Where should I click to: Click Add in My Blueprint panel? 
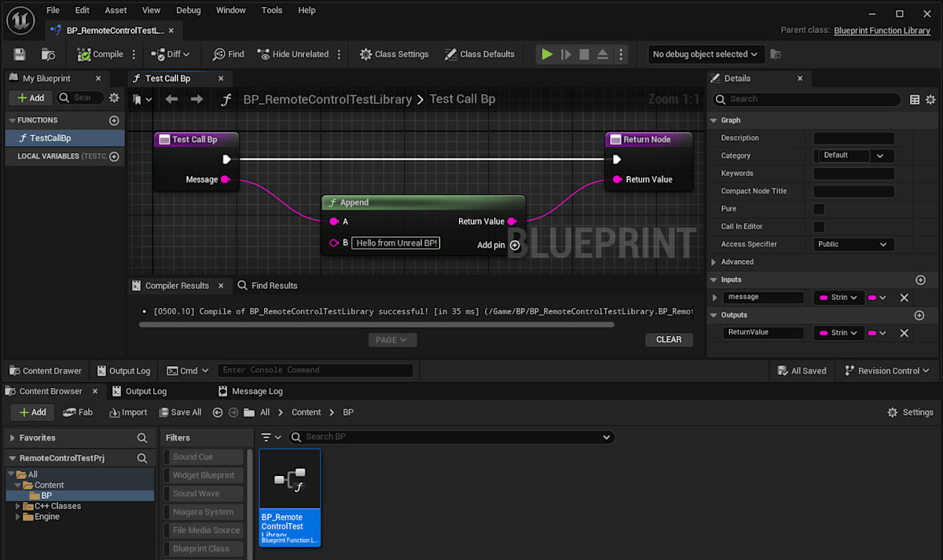coord(30,97)
